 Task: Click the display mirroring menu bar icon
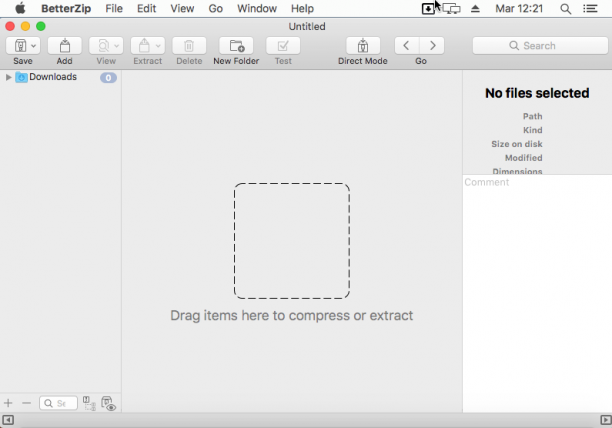tap(452, 9)
